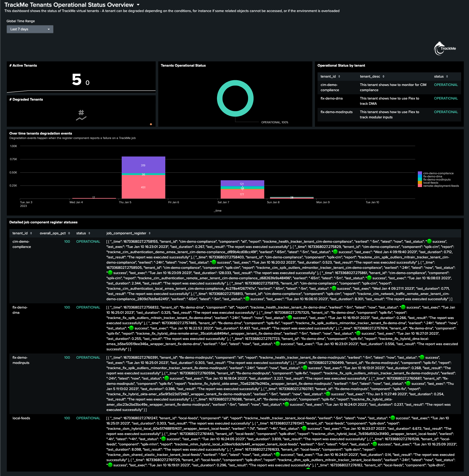This screenshot has height=476, width=469.
Task: Click OPERATIONAL status for local-feeds detailed row
Action: pyautogui.click(x=88, y=418)
